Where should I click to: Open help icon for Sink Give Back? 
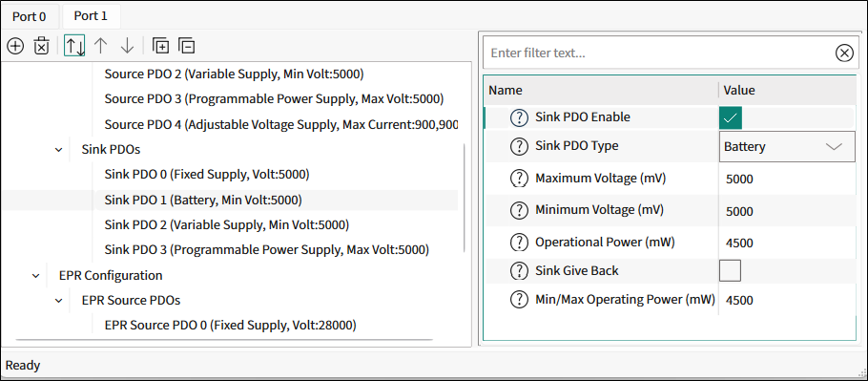519,271
